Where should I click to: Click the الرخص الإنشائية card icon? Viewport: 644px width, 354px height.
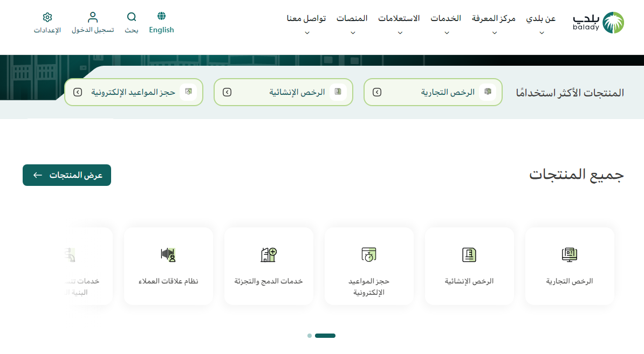tap(469, 255)
